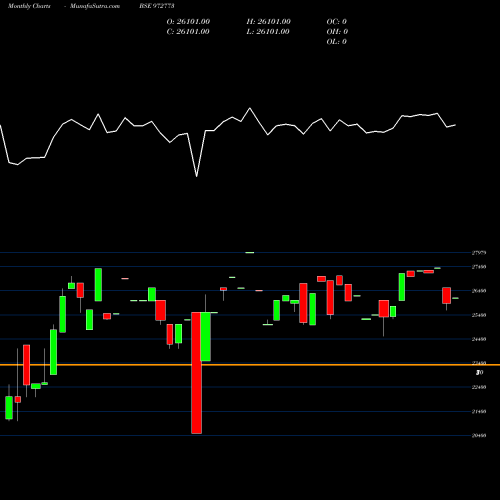Click the price axis label starting with 224

(479, 387)
